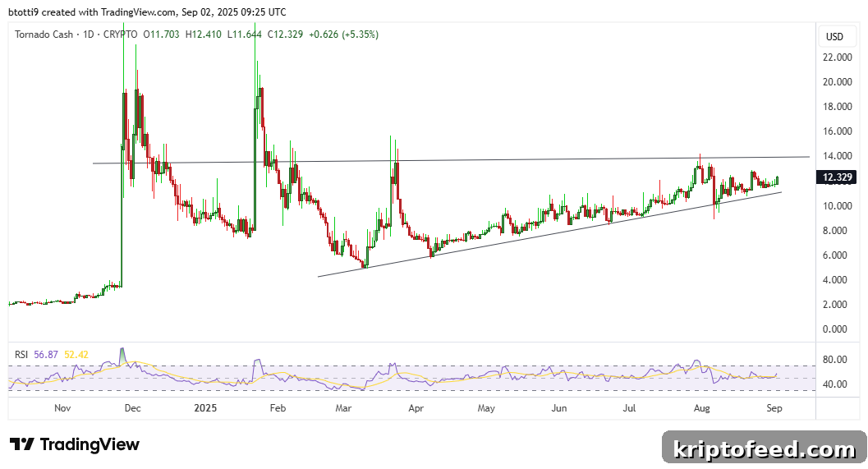Click the Jun label on time axis
868x469 pixels.
pyautogui.click(x=559, y=408)
